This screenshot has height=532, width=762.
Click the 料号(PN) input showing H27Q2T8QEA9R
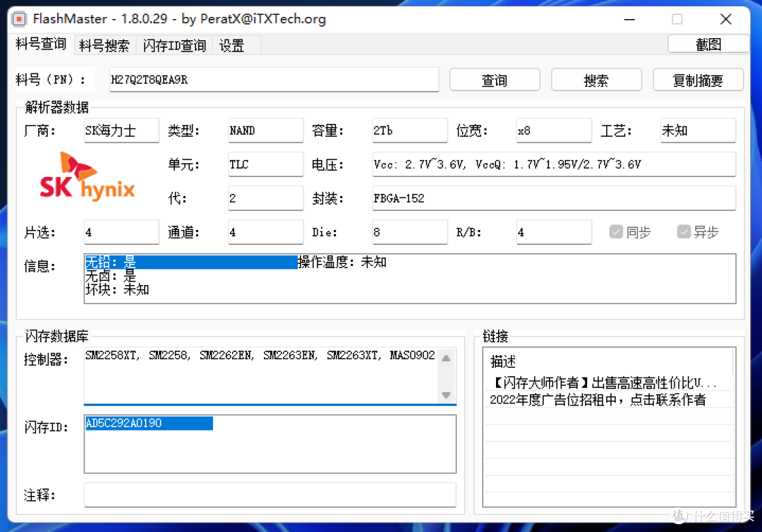click(272, 80)
